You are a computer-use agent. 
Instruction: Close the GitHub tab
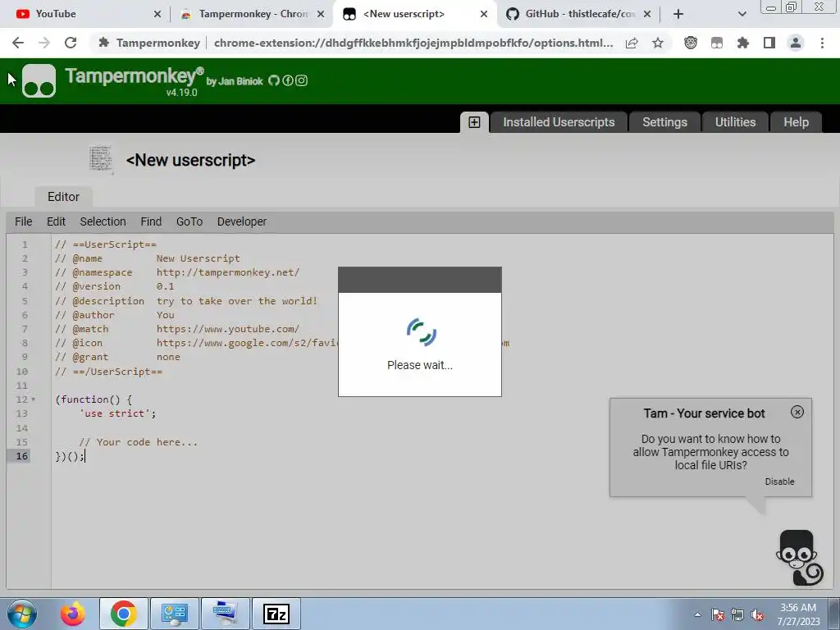click(x=647, y=14)
